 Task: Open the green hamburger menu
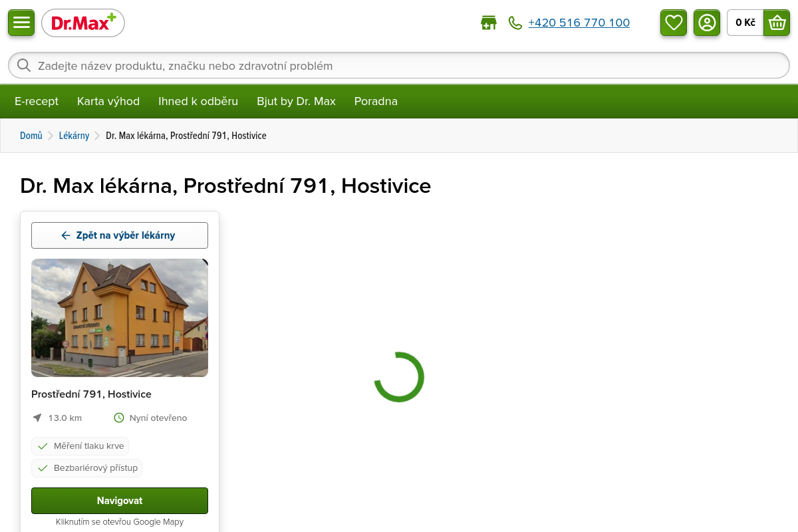point(21,23)
